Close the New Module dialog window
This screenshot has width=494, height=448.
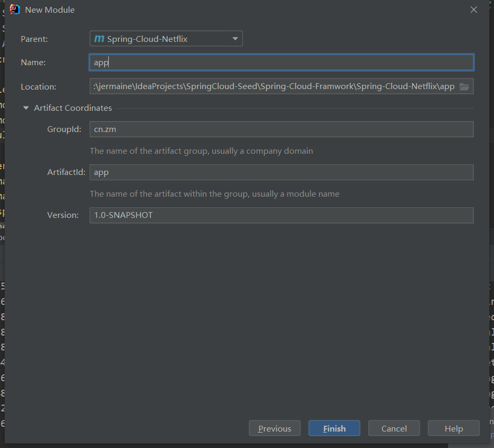(473, 10)
